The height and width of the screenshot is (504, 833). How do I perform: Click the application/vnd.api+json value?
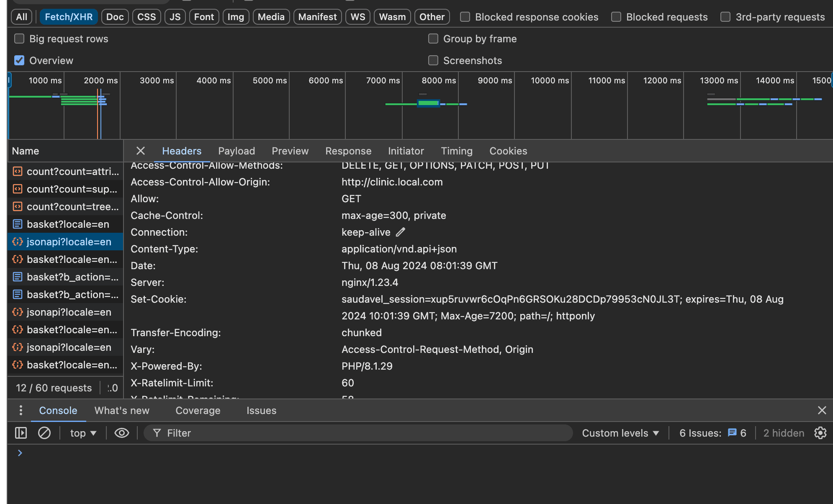[x=399, y=249]
